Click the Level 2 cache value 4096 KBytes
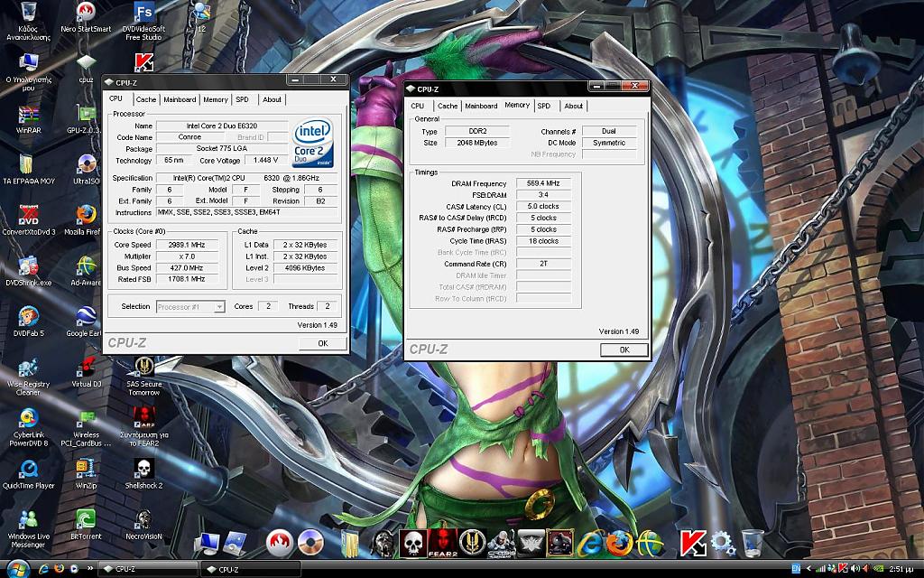Viewport: 924px width, 578px height. (x=305, y=267)
